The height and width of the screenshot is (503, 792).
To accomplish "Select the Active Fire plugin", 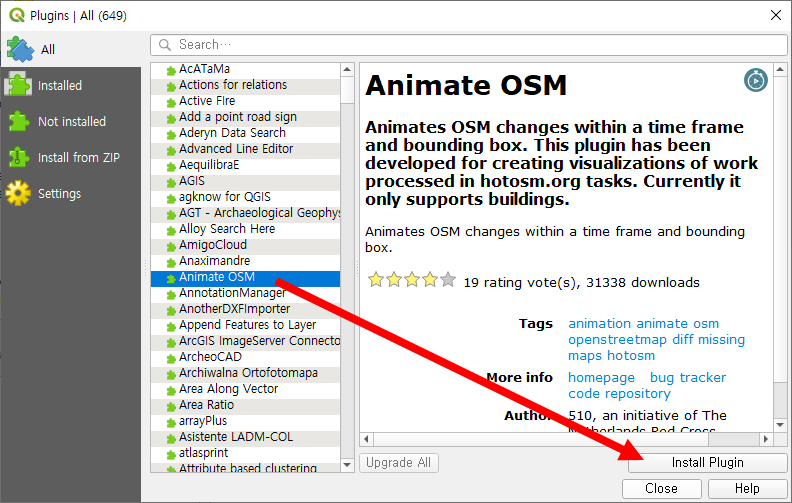I will click(x=245, y=101).
